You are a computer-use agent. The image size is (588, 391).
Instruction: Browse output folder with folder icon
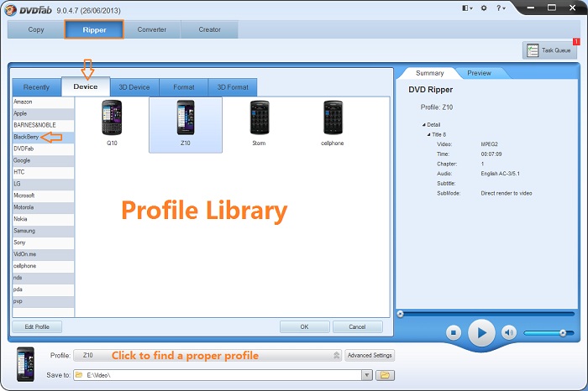coord(385,375)
